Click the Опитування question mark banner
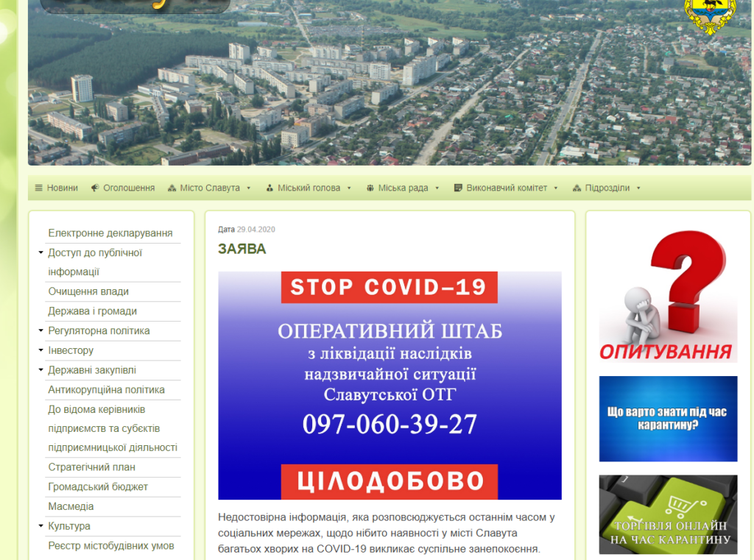The image size is (754, 560). (x=668, y=296)
